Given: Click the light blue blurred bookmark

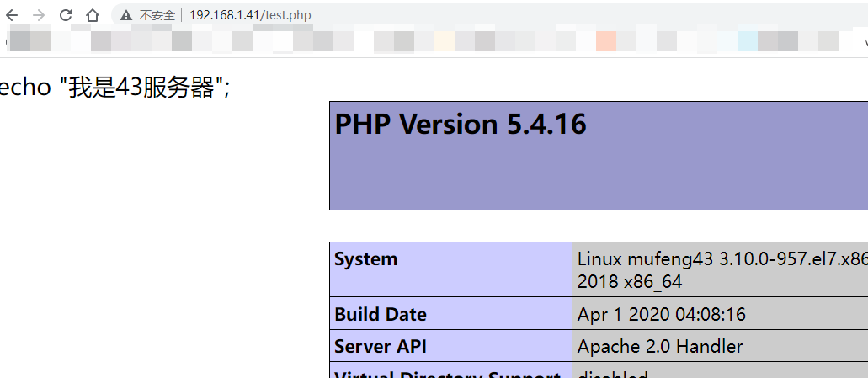Looking at the screenshot, I should [748, 40].
